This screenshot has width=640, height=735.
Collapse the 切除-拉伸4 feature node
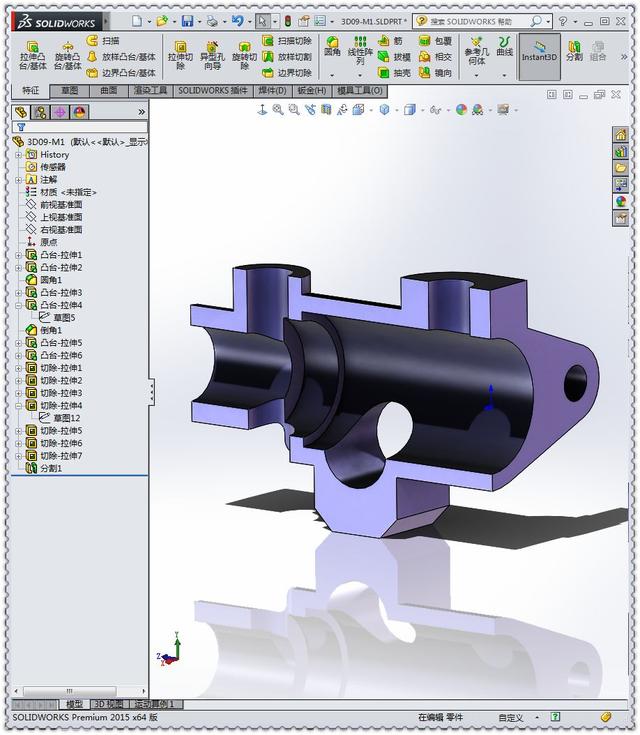pyautogui.click(x=18, y=405)
